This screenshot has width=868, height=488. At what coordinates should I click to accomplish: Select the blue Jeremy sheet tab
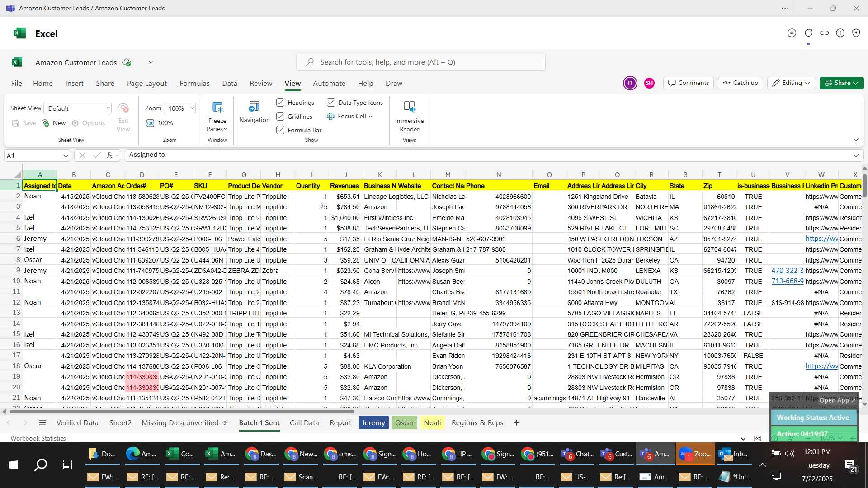[x=373, y=423]
